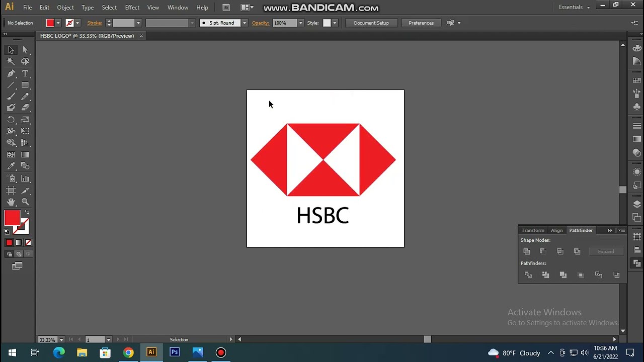Select the Hand tool
The width and height of the screenshot is (644, 362).
11,202
